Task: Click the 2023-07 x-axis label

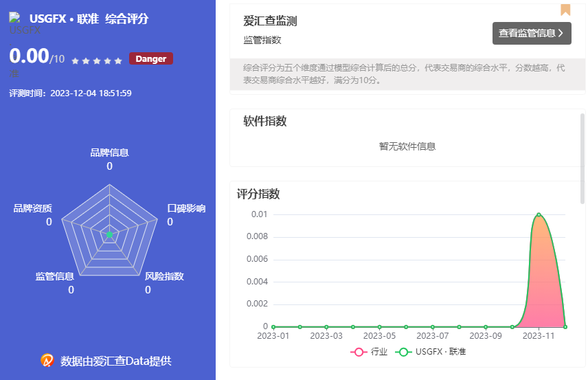Action: [432, 336]
